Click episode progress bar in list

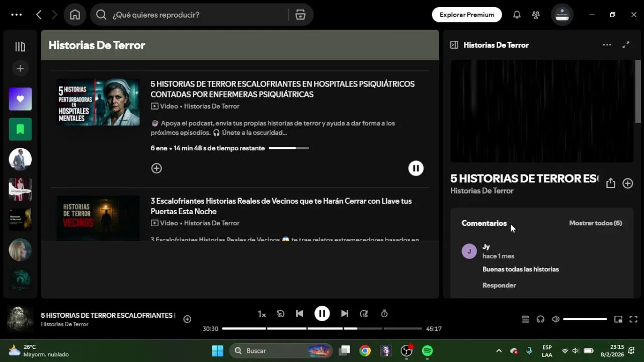tap(289, 148)
